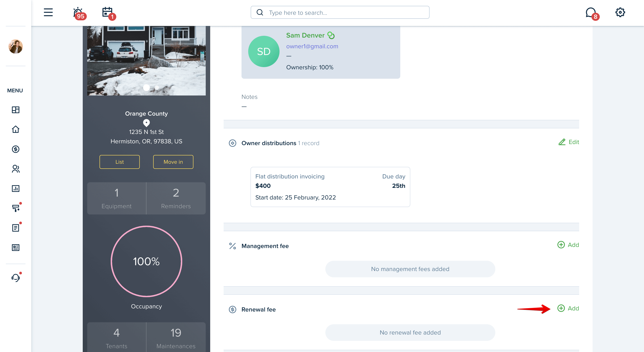
Task: Click Start date: 25 February, 2022
Action: pos(295,197)
